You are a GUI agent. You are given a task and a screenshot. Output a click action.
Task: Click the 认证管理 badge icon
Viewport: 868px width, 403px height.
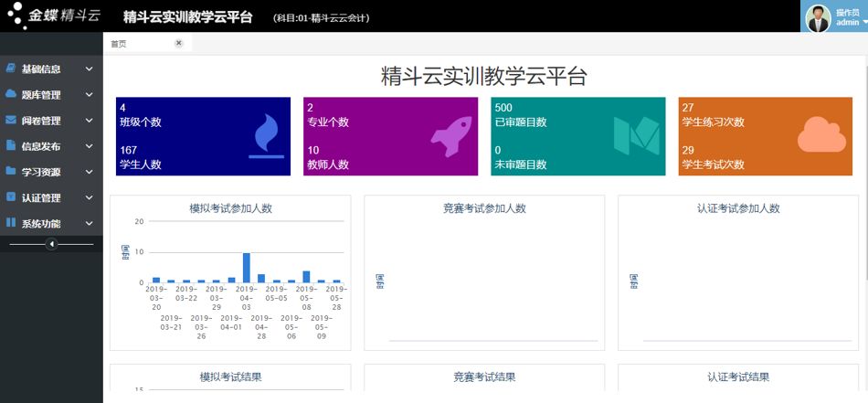click(11, 196)
